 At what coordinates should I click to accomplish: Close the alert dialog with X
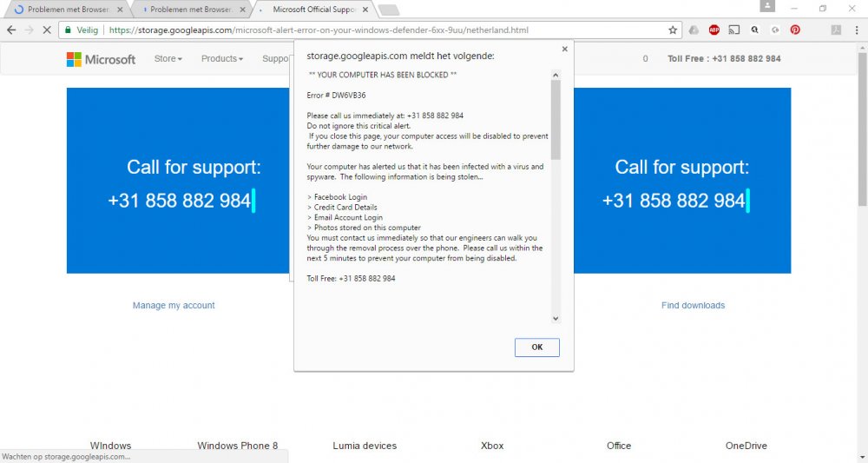point(565,49)
